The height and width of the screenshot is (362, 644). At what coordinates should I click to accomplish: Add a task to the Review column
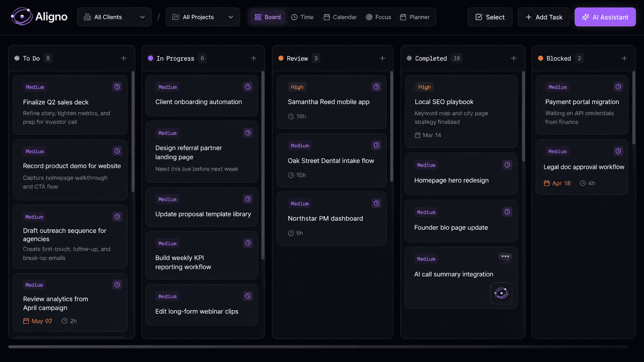[x=382, y=58]
